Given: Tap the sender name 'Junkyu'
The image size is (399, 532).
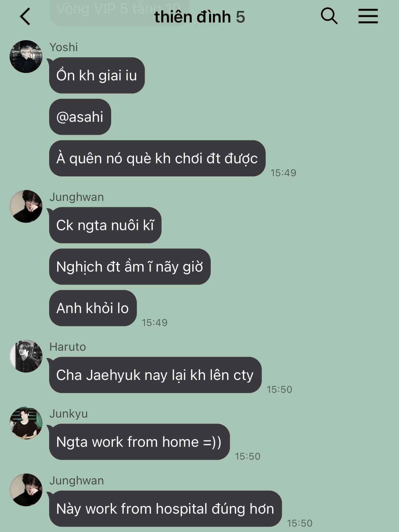Looking at the screenshot, I should [x=69, y=414].
